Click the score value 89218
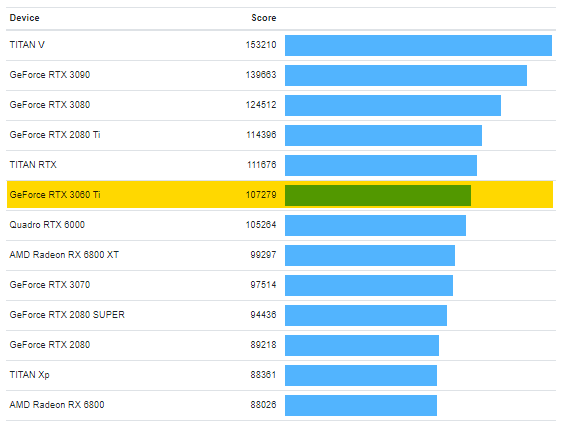This screenshot has height=422, width=564. coord(263,345)
